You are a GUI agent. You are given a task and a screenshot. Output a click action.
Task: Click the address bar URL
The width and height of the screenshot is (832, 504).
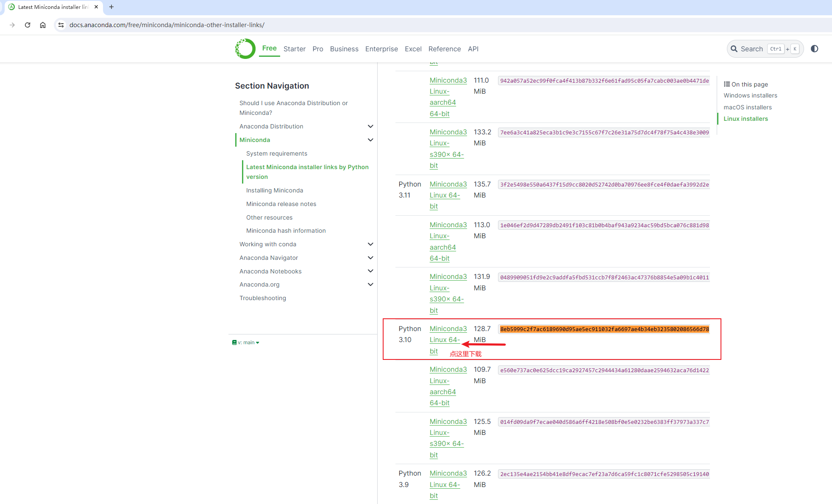[167, 25]
